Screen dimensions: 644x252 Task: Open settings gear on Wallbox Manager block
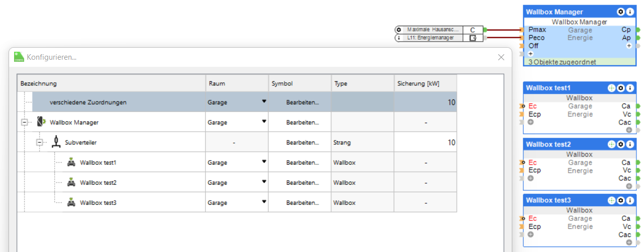pyautogui.click(x=621, y=12)
